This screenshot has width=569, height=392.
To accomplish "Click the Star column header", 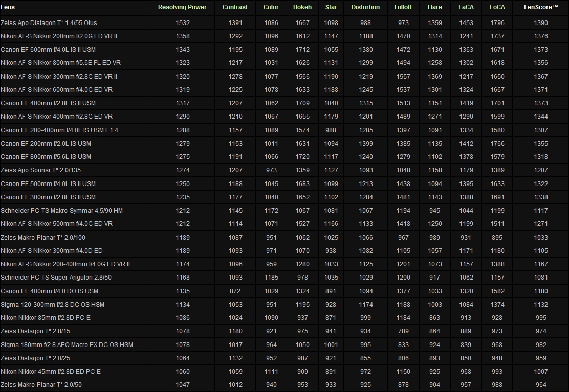I will pyautogui.click(x=331, y=7).
